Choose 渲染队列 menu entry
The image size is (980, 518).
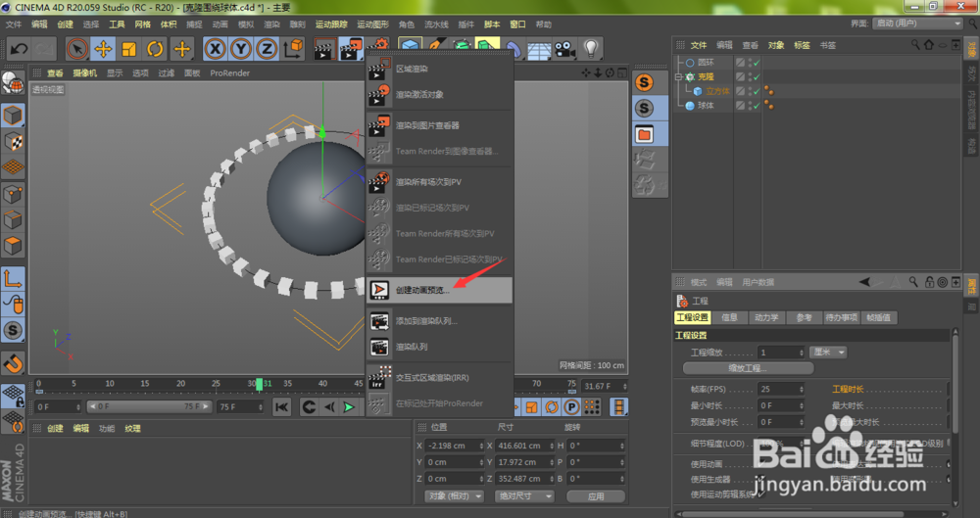[x=439, y=347]
